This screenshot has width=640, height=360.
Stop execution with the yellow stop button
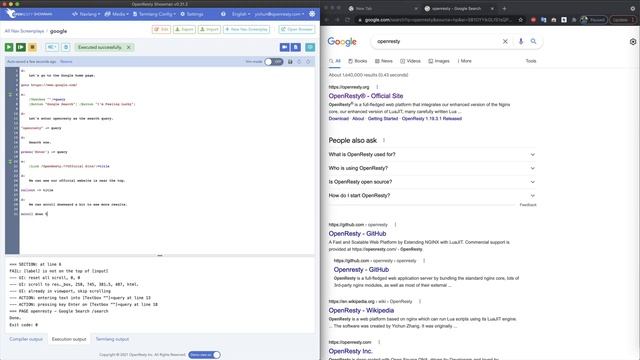[33, 47]
